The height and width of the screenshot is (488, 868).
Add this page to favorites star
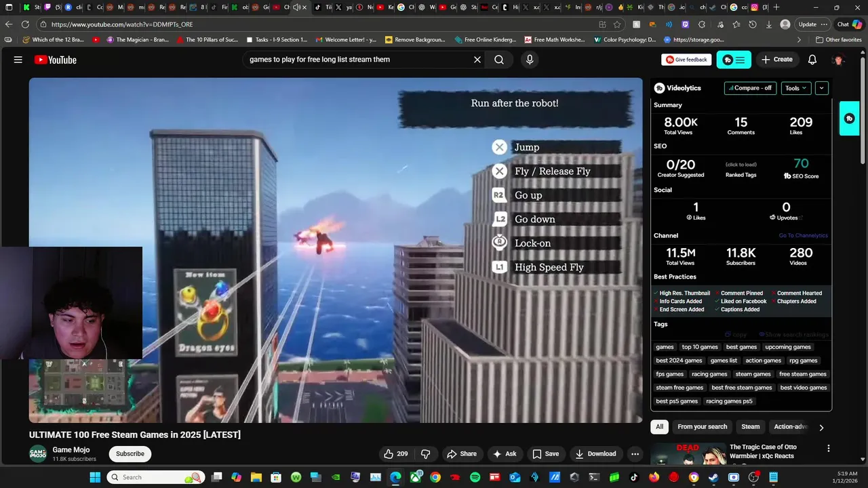point(617,24)
